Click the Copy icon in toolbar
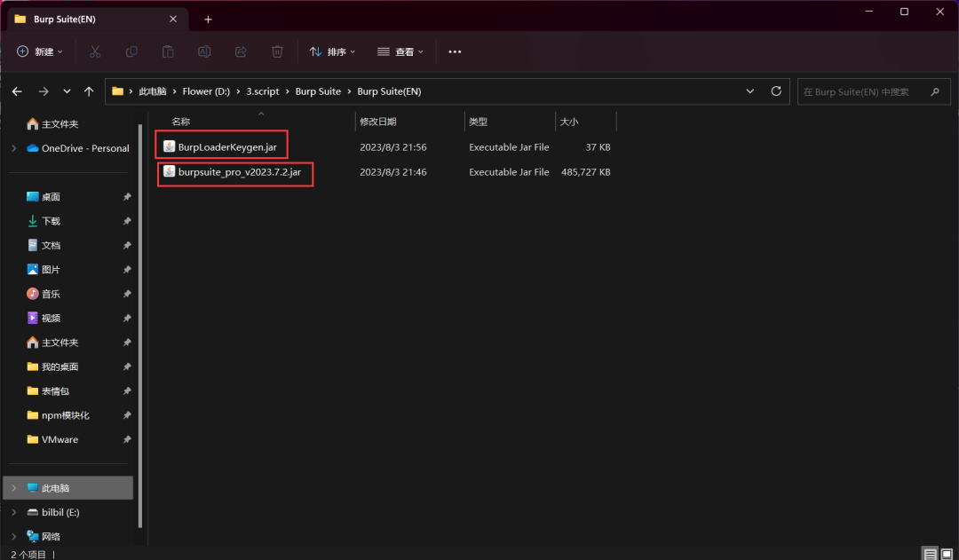959x560 pixels. (x=131, y=52)
